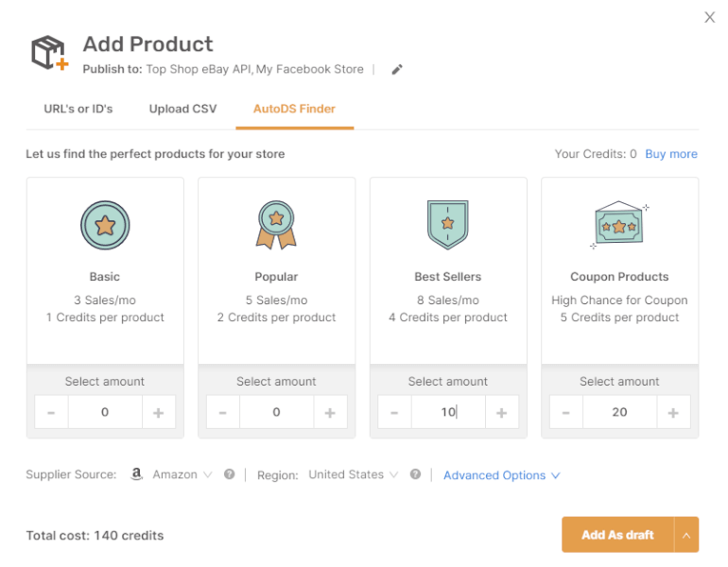Switch to the URL's or ID's tab
This screenshot has width=728, height=567.
coord(78,109)
